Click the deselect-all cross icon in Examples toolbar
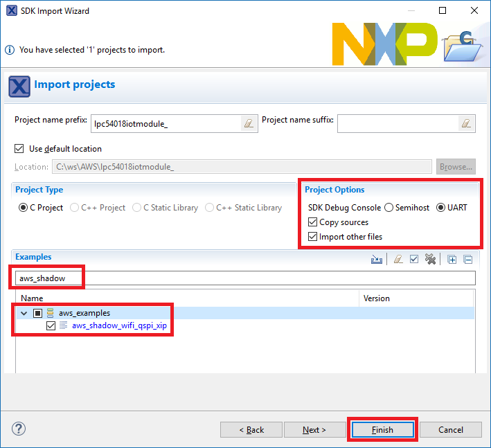Image resolution: width=491 pixels, height=448 pixels. (431, 260)
